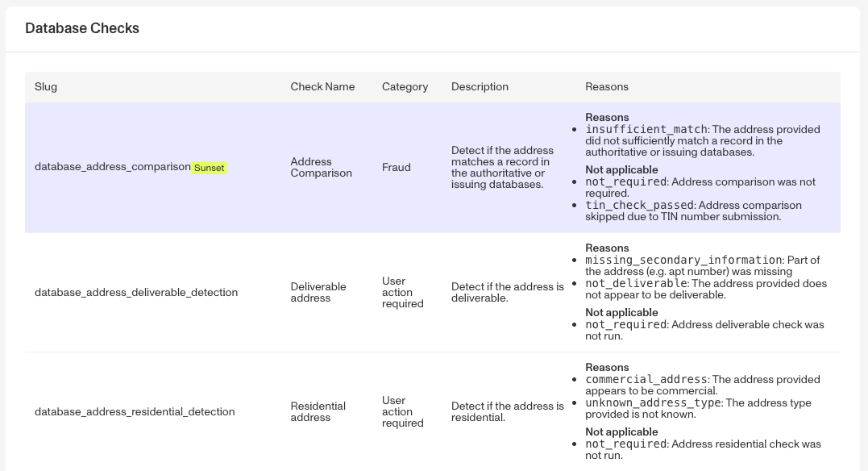
Task: Click the Address Comparison check name cell
Action: (x=321, y=167)
